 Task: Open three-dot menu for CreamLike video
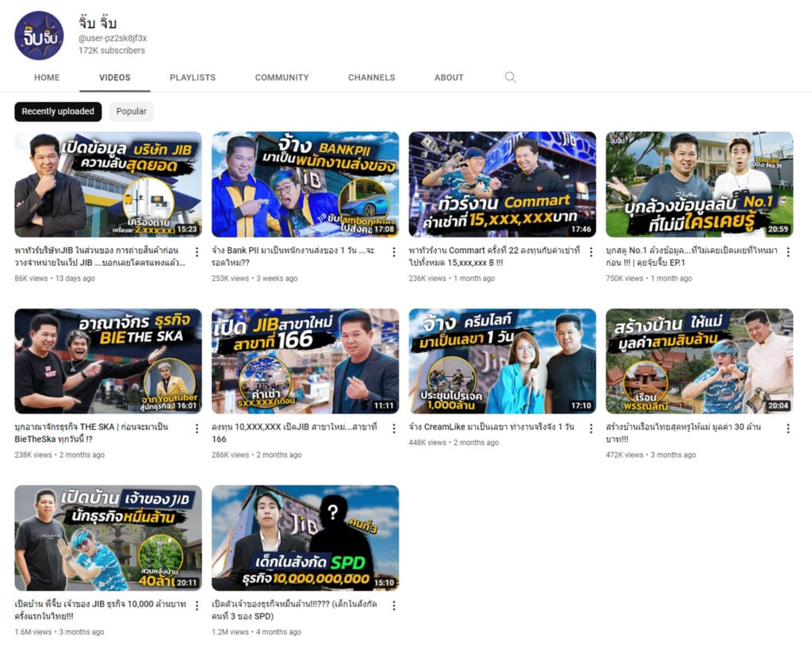click(591, 429)
